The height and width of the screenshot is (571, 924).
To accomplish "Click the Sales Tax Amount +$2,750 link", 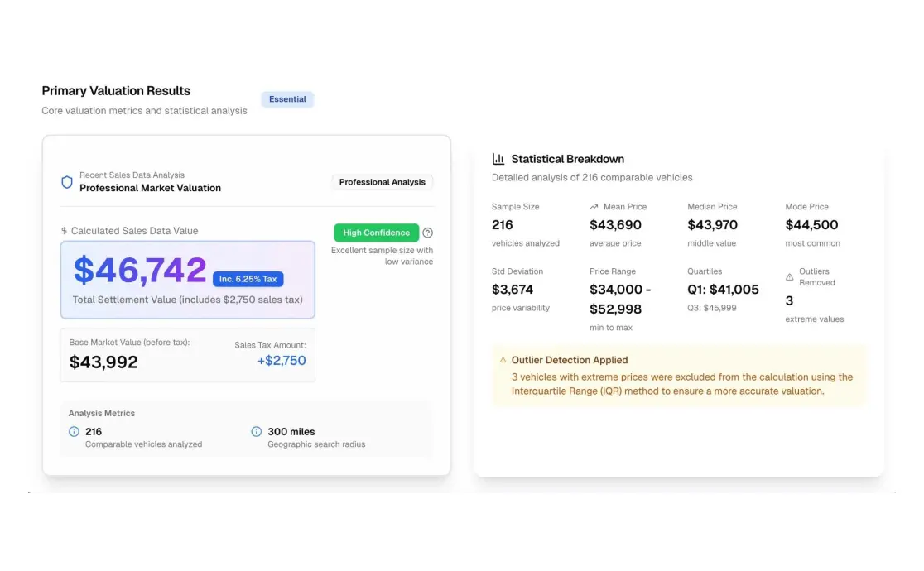I will (282, 360).
